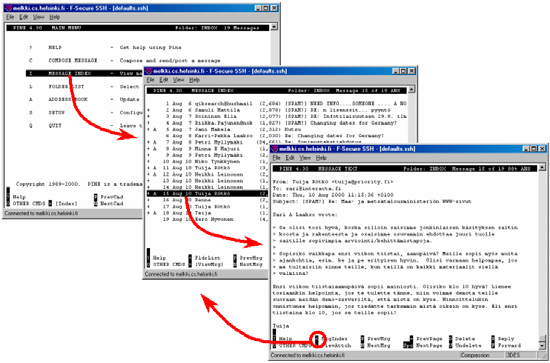
Task: Click Undelete command in message text window
Action: tap(468, 345)
